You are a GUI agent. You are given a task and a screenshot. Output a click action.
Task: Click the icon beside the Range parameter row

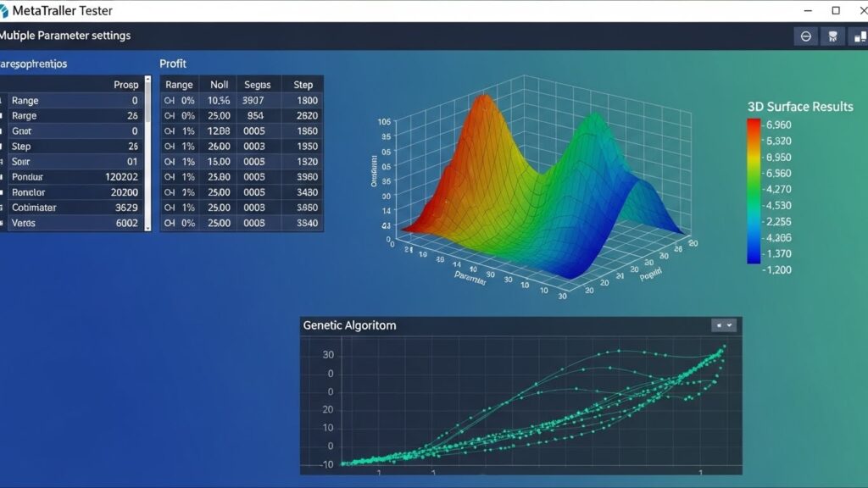tap(5, 100)
